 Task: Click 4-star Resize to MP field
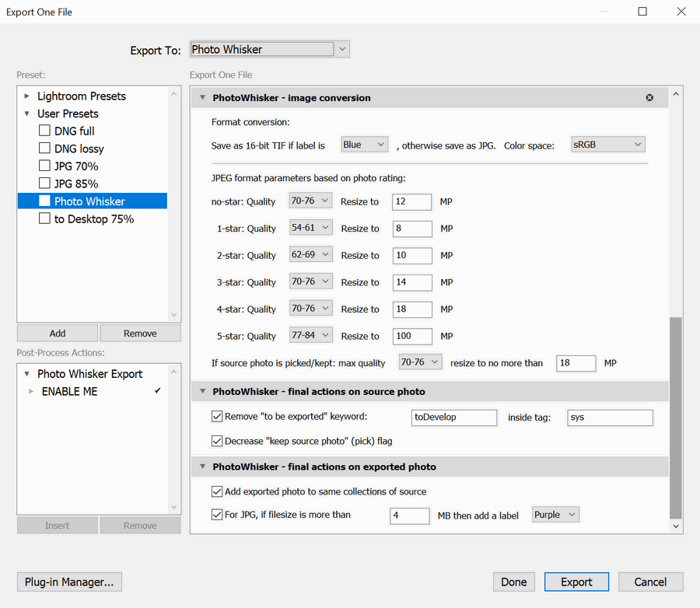[x=412, y=309]
